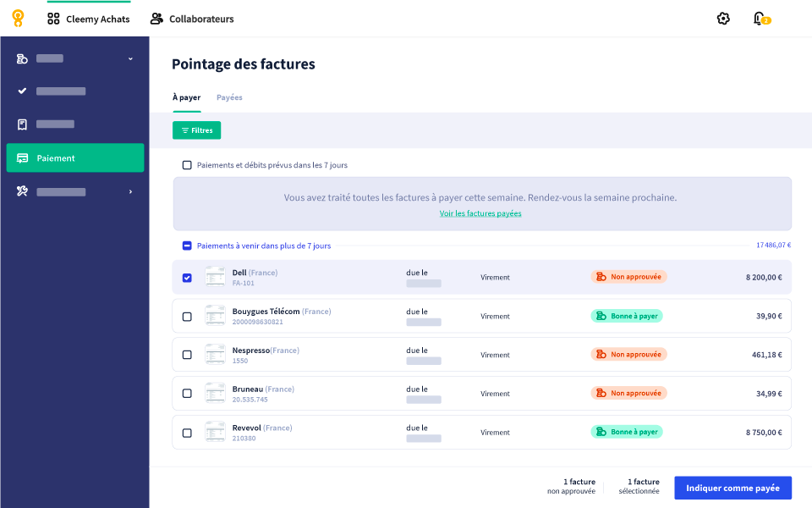Click the Pointage des factures heading
The height and width of the screenshot is (508, 812).
point(244,63)
